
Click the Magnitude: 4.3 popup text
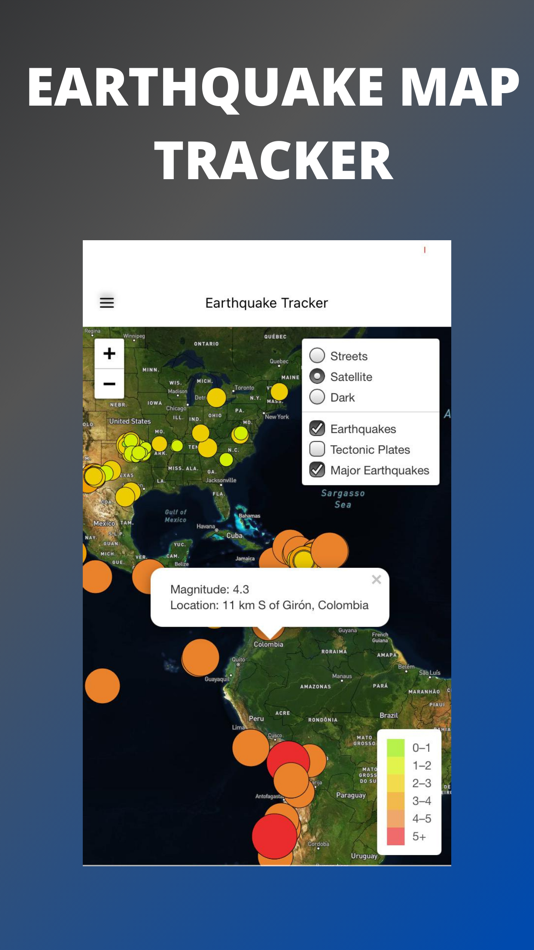point(210,590)
